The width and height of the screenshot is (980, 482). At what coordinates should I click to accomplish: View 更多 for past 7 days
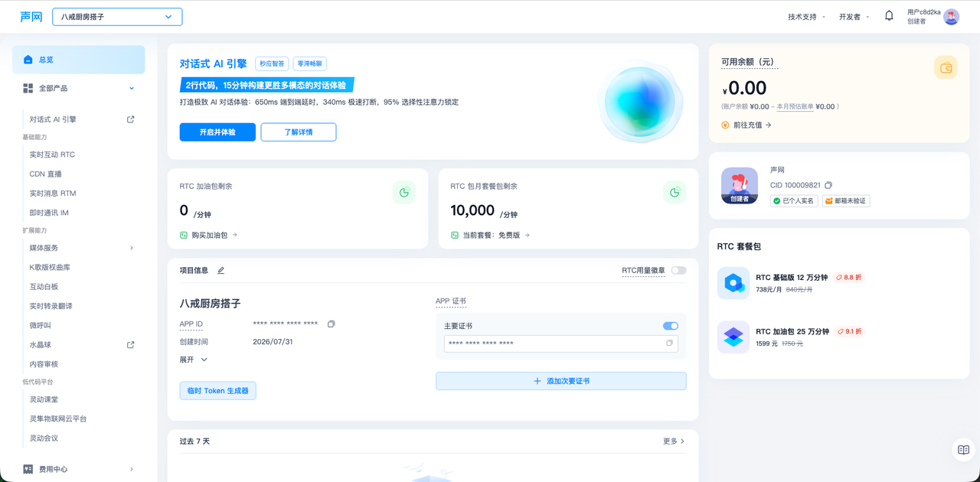coord(674,441)
